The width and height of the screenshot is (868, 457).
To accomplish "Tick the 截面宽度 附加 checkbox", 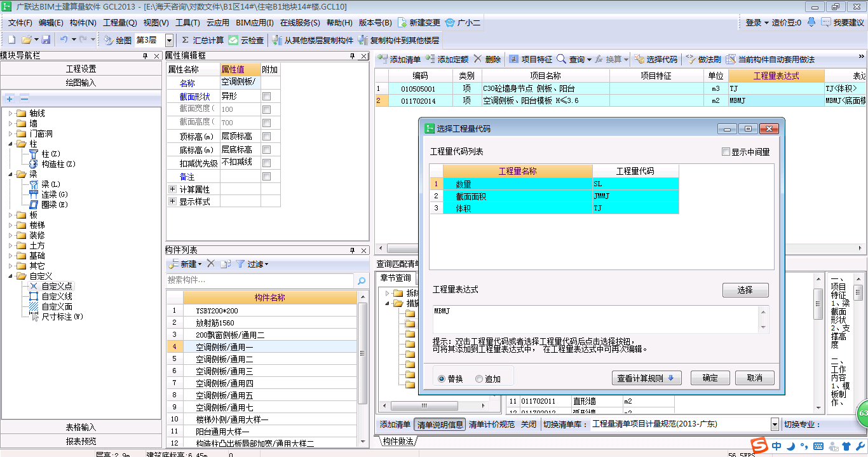I will point(267,109).
